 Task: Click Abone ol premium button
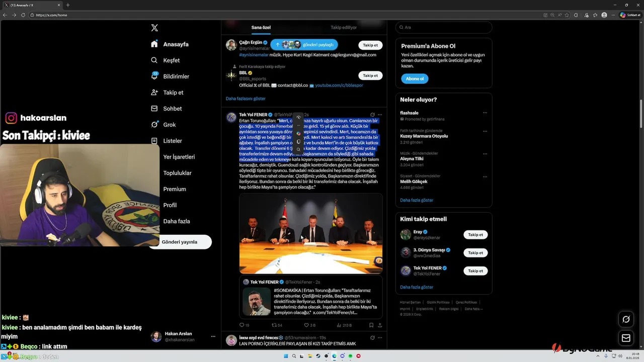pos(415,79)
